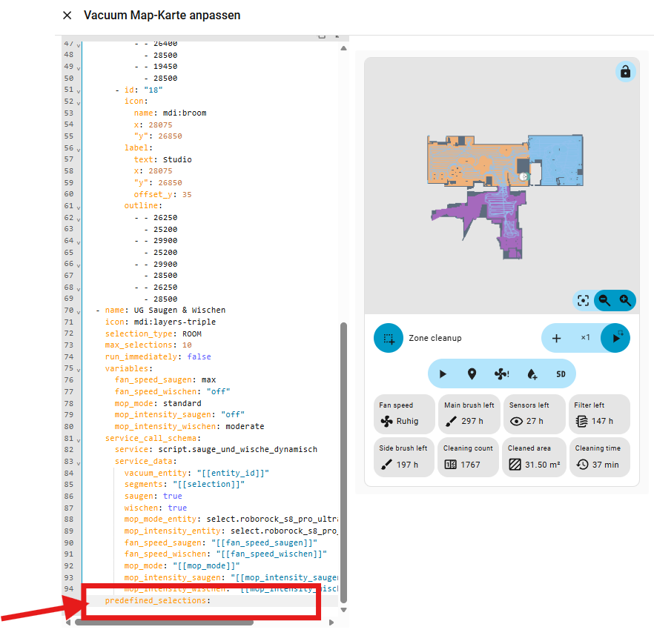Click the predefined_selections line in editor

click(157, 600)
